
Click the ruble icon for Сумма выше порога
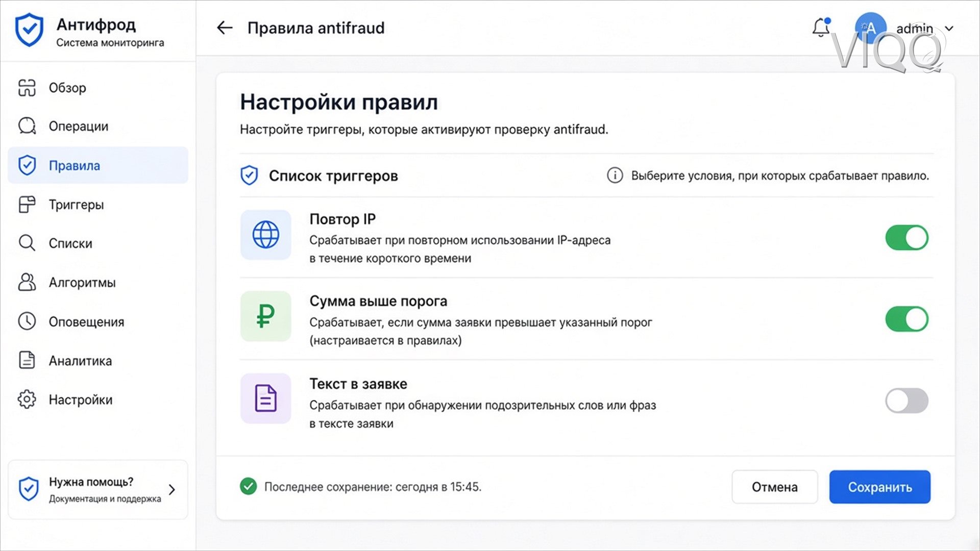point(265,316)
